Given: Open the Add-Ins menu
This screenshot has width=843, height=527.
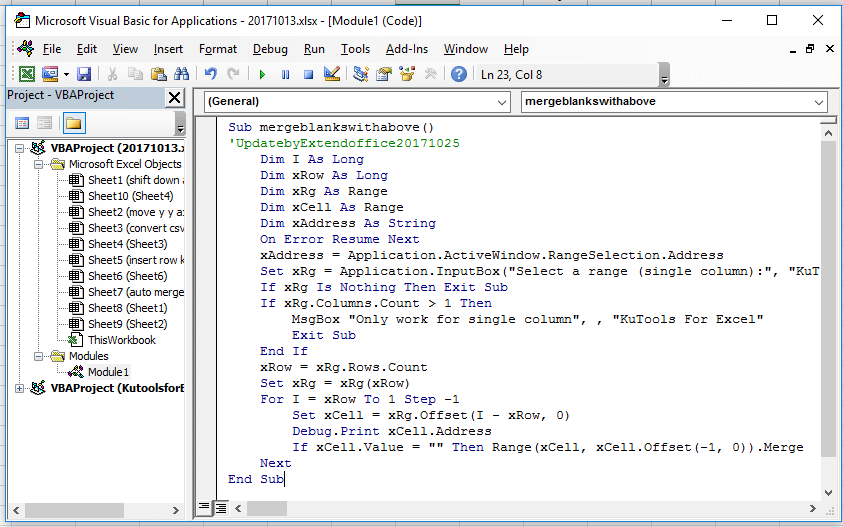Looking at the screenshot, I should click(x=406, y=49).
